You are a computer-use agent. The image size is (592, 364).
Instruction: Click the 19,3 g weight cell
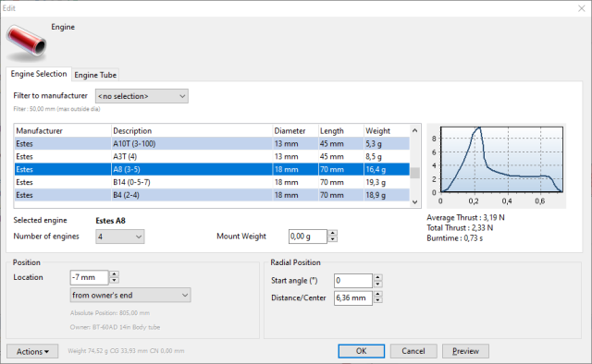point(387,182)
